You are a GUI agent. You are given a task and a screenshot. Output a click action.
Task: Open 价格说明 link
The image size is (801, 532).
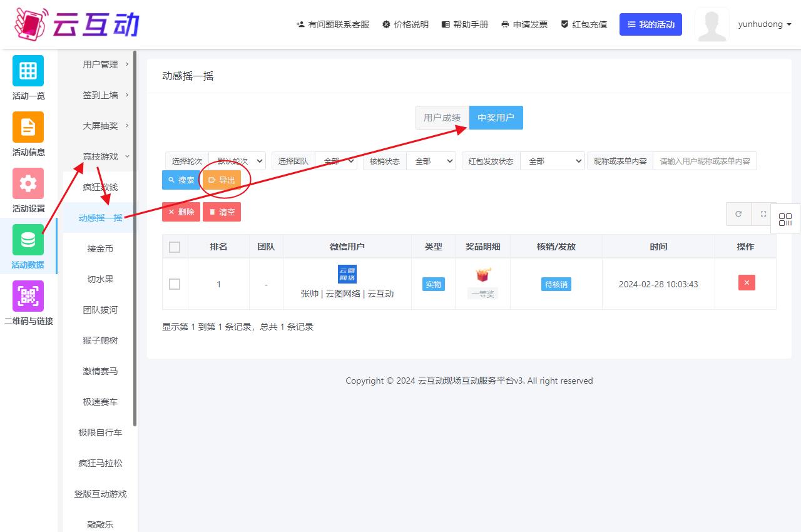click(x=406, y=24)
